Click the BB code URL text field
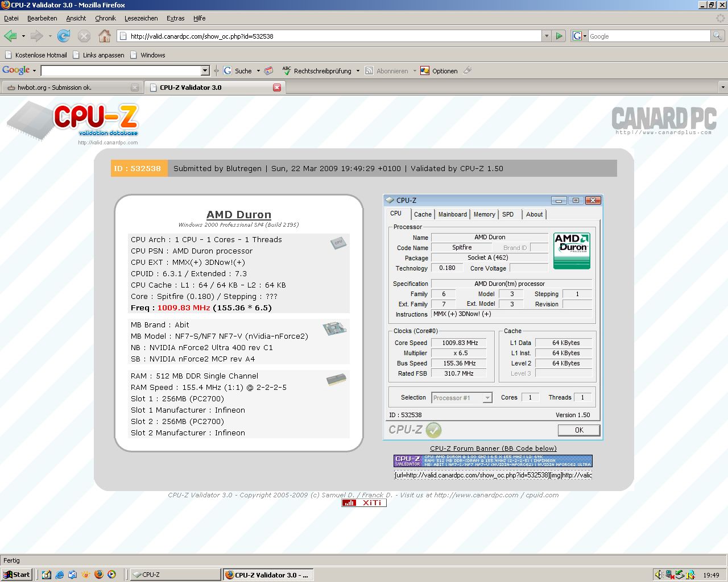728x582 pixels. 493,475
